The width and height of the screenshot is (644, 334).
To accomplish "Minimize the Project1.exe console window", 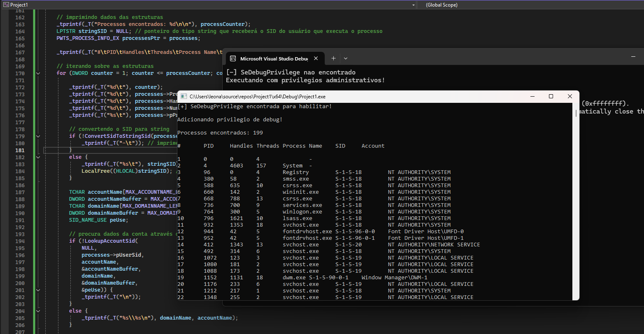I will (x=532, y=97).
